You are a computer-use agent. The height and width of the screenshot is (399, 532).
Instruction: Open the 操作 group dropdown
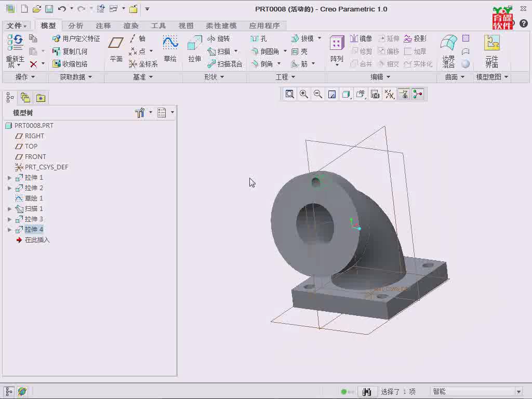tap(25, 77)
